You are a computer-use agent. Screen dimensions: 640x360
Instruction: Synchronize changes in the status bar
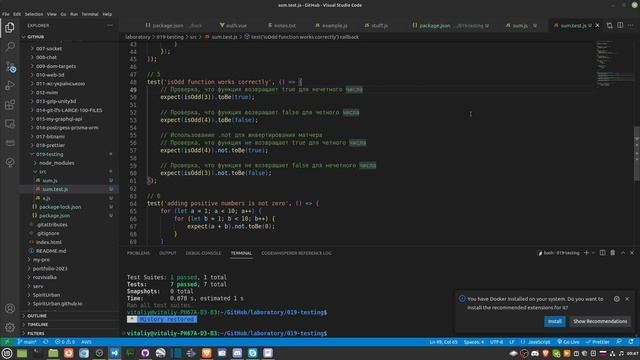click(x=46, y=342)
